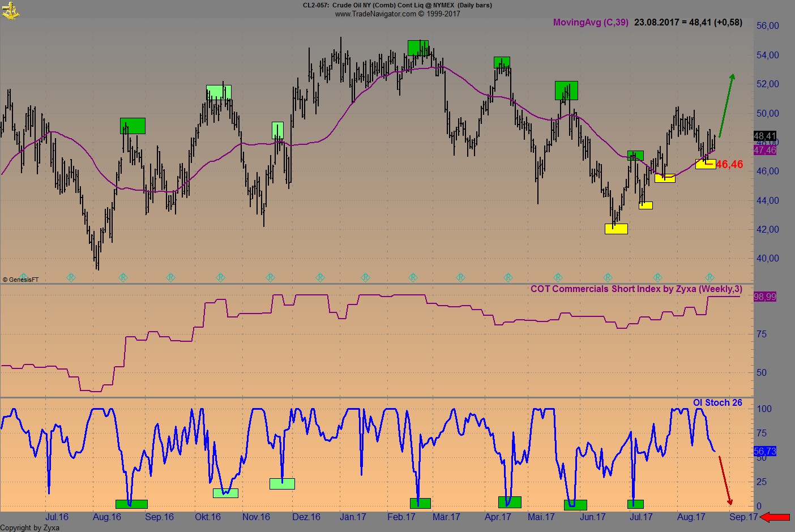The width and height of the screenshot is (795, 532).
Task: Click the "R" rollover diamond above Dez.16
Action: point(320,277)
